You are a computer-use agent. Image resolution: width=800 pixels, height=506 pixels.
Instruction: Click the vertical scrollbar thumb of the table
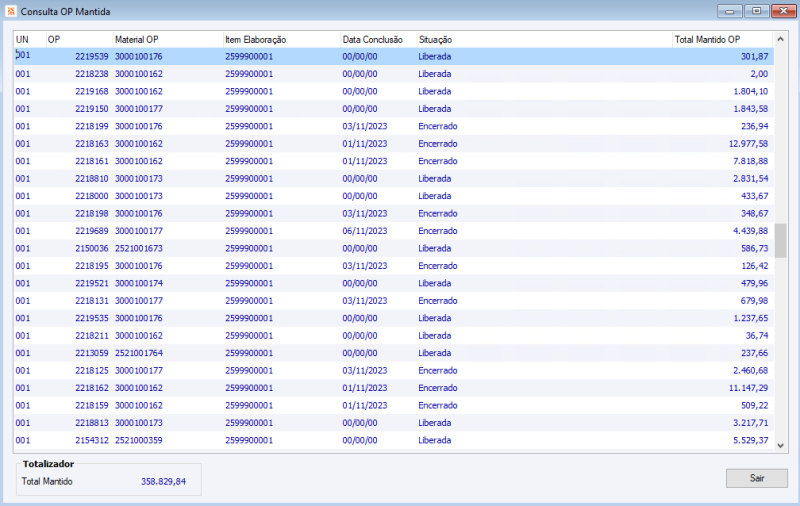(x=780, y=241)
